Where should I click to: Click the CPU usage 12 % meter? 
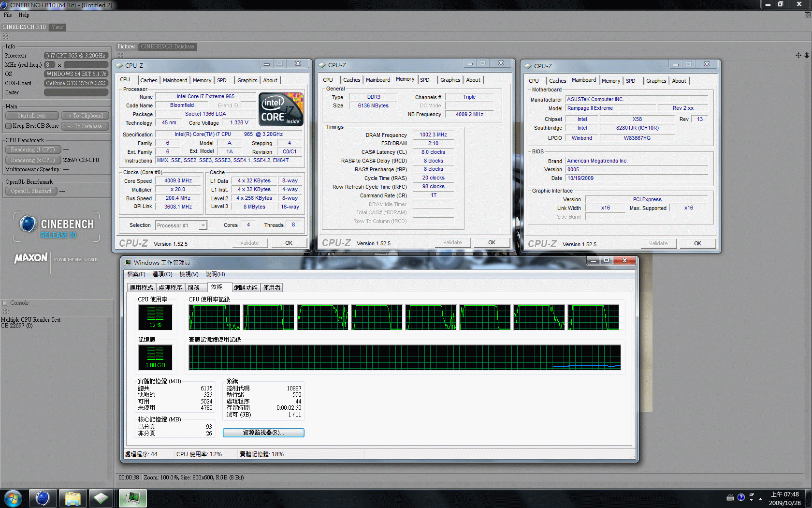click(155, 317)
